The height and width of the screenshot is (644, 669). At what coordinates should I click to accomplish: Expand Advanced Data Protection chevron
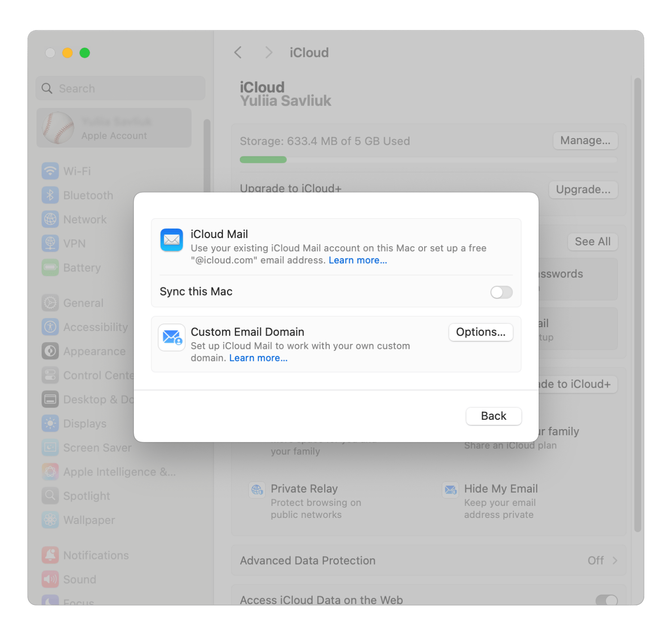coord(615,560)
